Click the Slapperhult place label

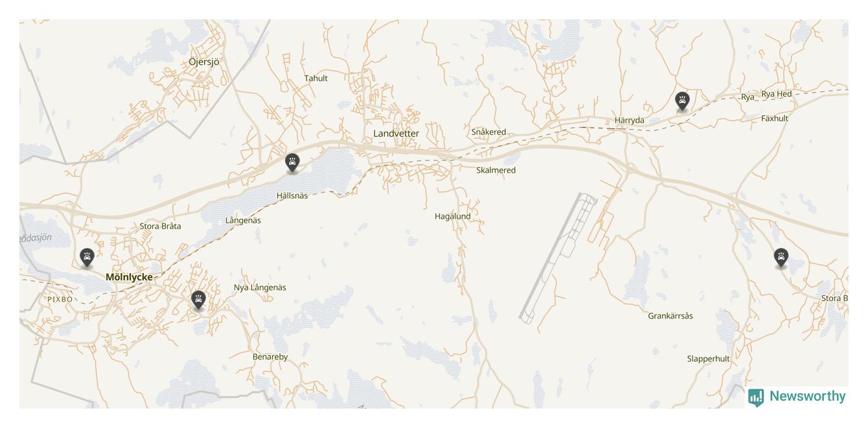[709, 359]
